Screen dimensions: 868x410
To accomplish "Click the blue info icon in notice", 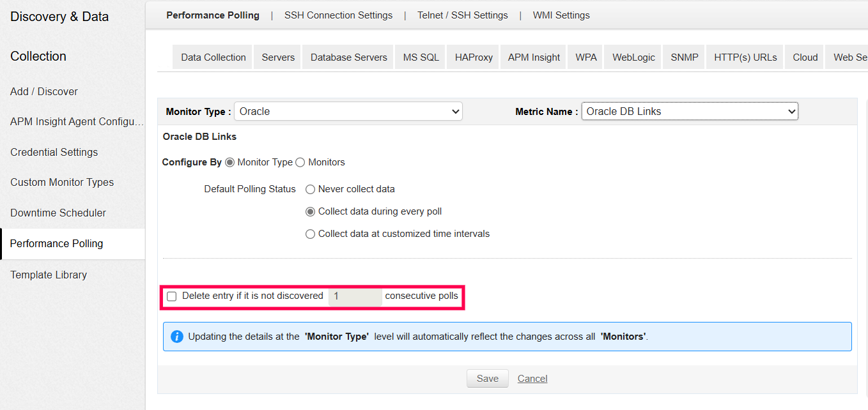I will (177, 337).
